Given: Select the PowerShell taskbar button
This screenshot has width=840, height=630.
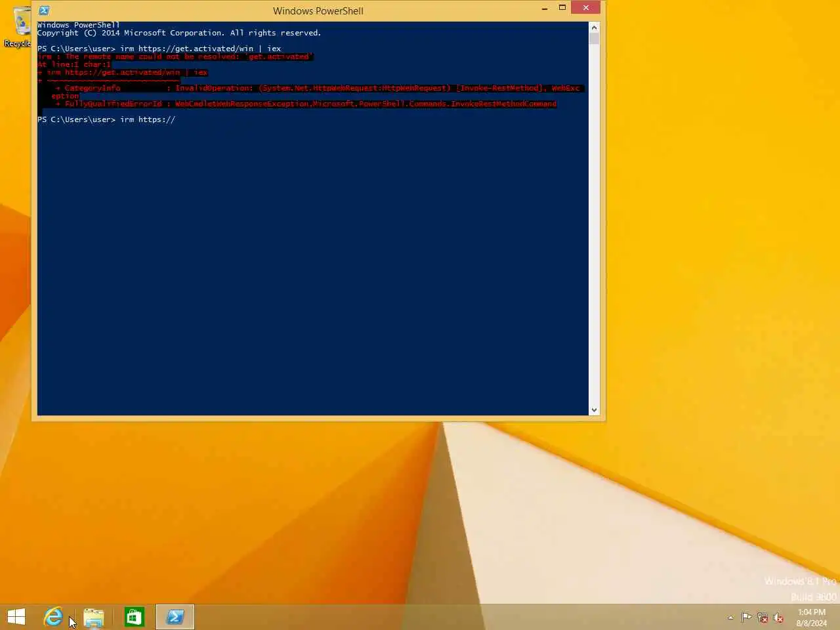Looking at the screenshot, I should 175,617.
